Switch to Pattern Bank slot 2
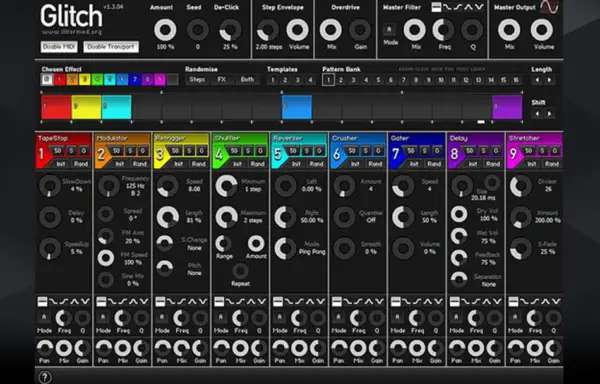The width and height of the screenshot is (600, 384). tap(341, 80)
